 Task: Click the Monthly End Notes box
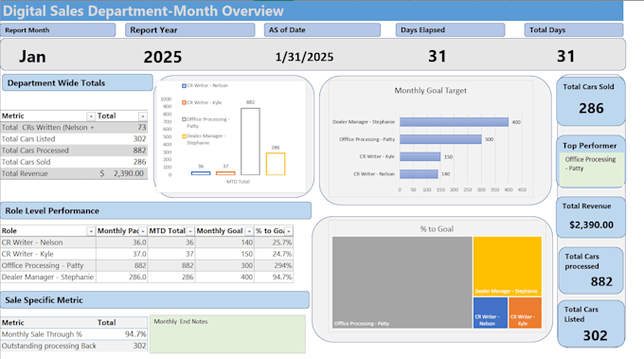(227, 334)
